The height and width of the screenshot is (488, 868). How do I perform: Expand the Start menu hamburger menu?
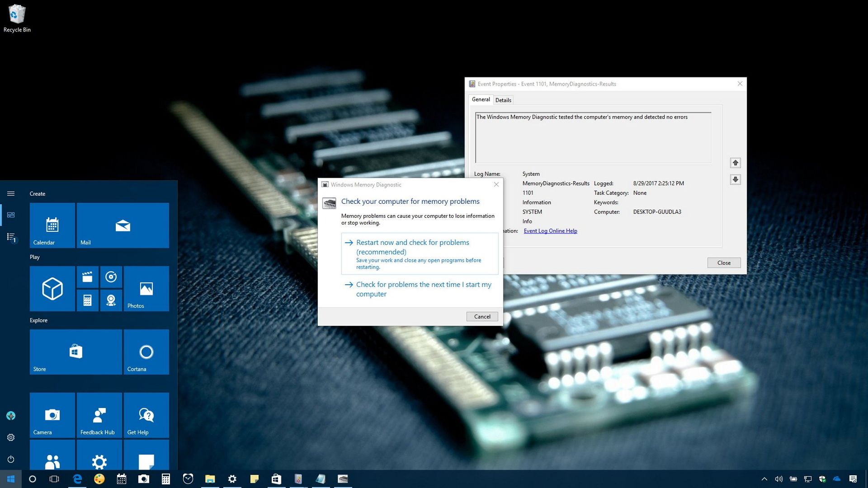pos(11,193)
